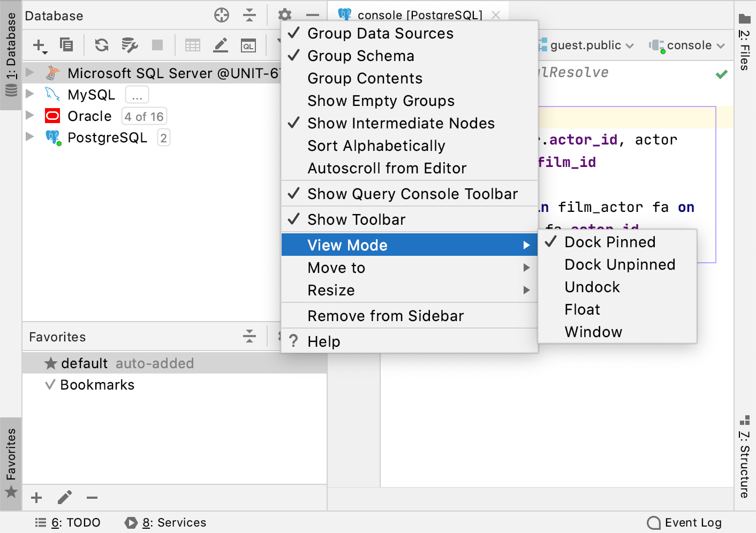The image size is (756, 533).
Task: Open Data Source Properties wrench icon
Action: (x=130, y=45)
